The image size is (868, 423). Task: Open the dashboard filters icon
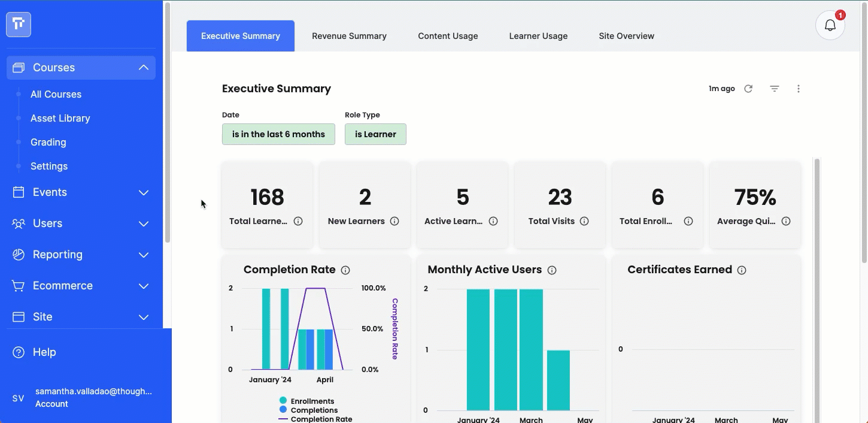(775, 89)
